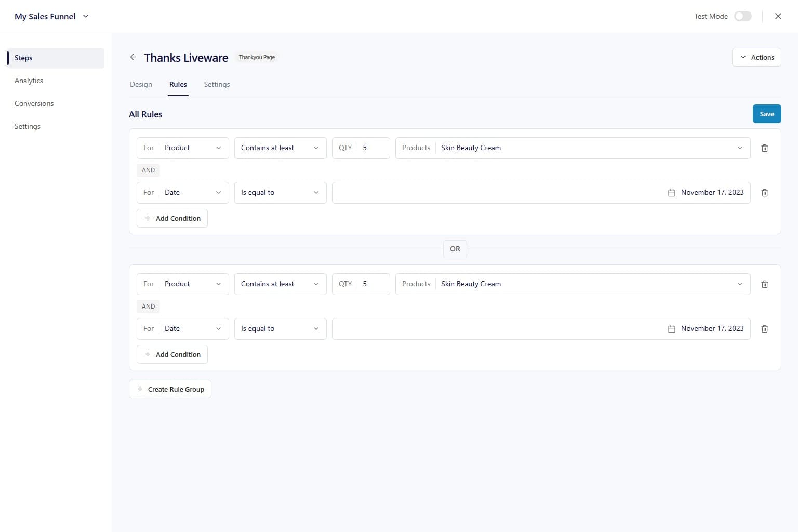
Task: Open second group's Contains at least dropdown
Action: point(281,284)
